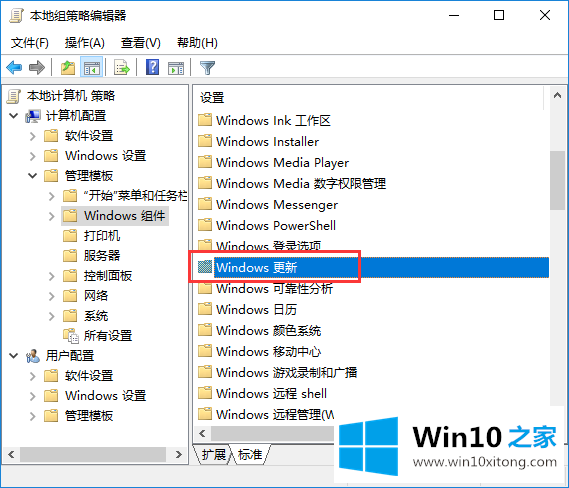Click folder icon beside Windows 日历
The width and height of the screenshot is (569, 488).
pos(205,309)
